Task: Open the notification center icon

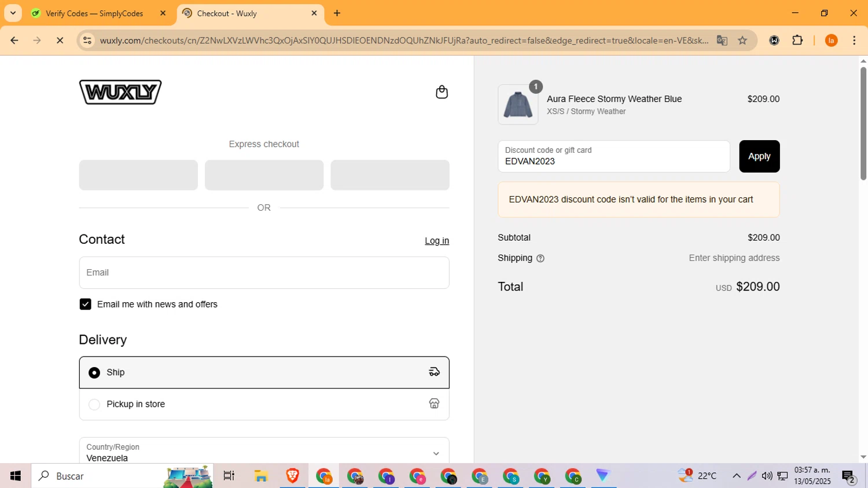Action: point(849,476)
